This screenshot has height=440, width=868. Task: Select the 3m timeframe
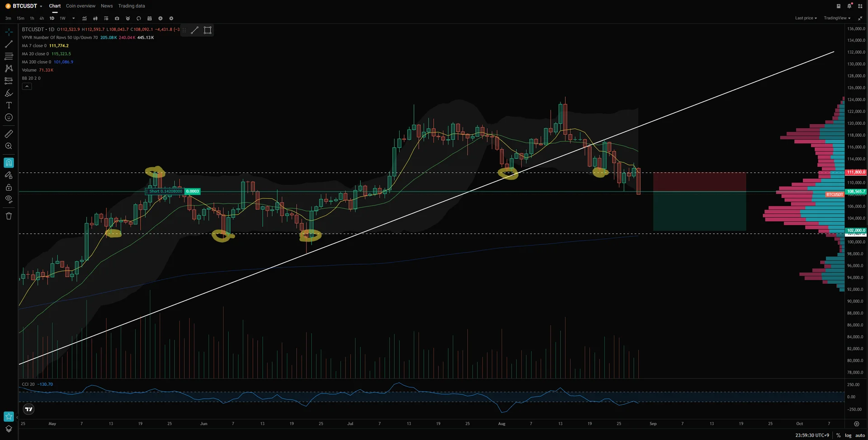coord(8,19)
